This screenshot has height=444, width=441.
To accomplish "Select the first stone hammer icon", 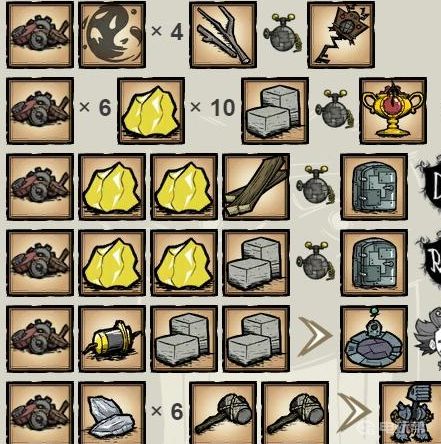I will pyautogui.click(x=223, y=413).
